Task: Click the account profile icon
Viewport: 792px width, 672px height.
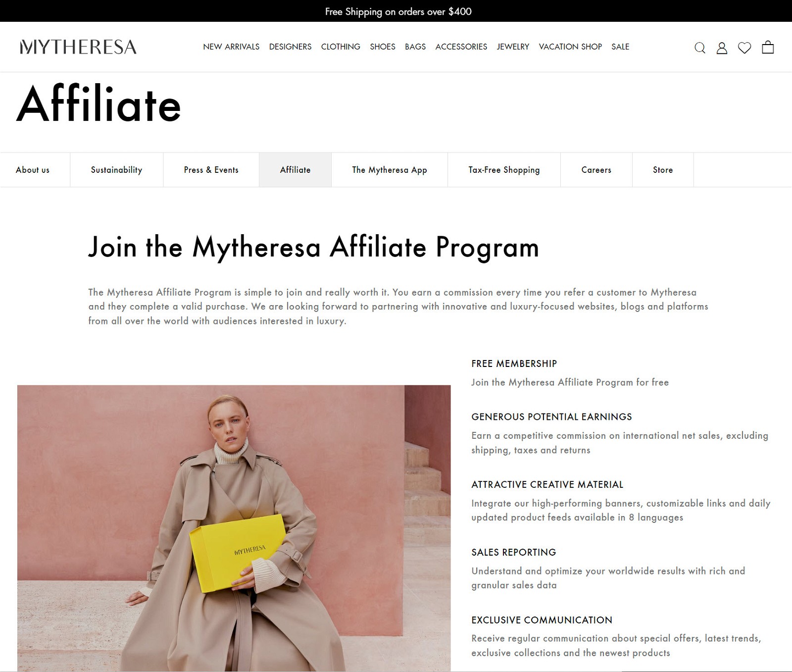Action: point(722,48)
